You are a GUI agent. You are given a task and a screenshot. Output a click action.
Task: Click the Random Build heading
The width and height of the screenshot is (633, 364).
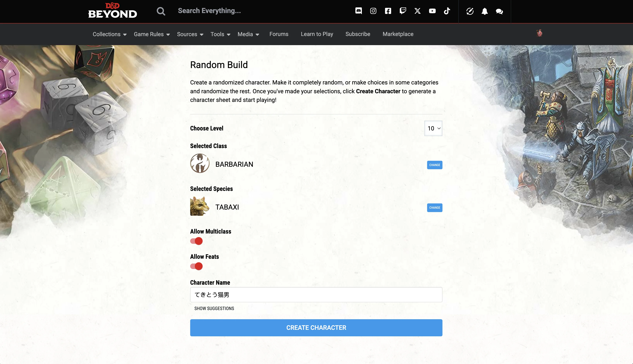pyautogui.click(x=219, y=65)
